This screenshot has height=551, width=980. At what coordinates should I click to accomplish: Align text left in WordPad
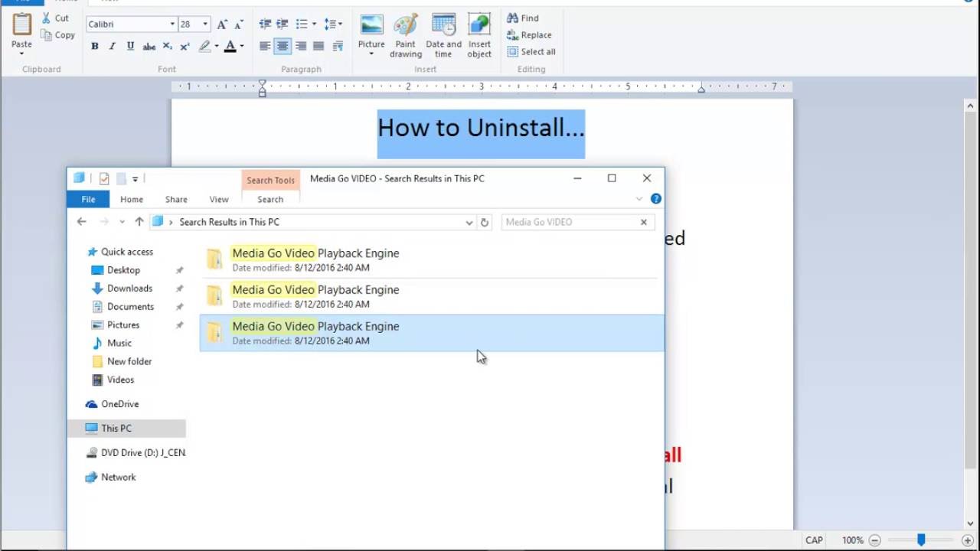pos(265,47)
